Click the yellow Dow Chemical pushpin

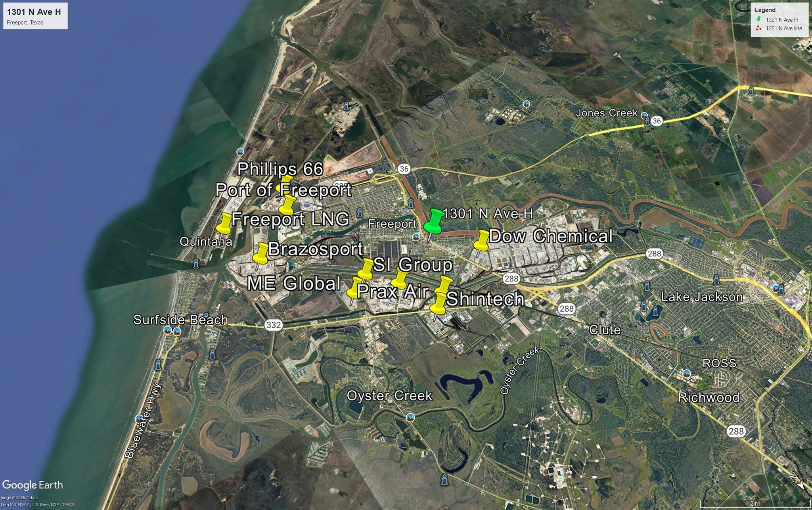click(x=482, y=241)
